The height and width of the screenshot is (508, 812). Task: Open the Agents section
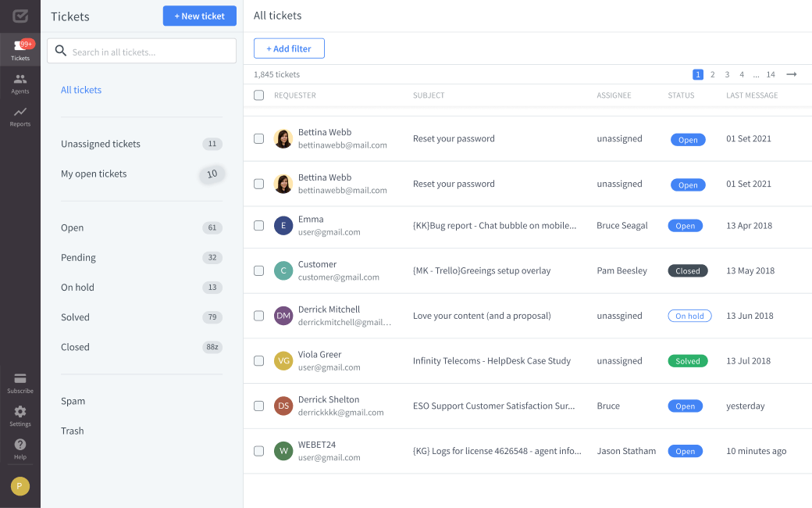(x=20, y=80)
